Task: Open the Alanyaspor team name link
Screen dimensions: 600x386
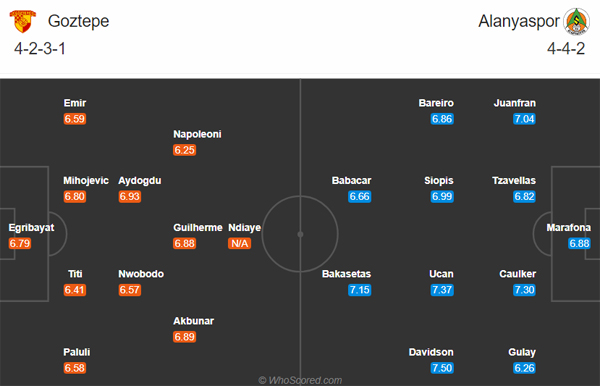Action: tap(519, 21)
